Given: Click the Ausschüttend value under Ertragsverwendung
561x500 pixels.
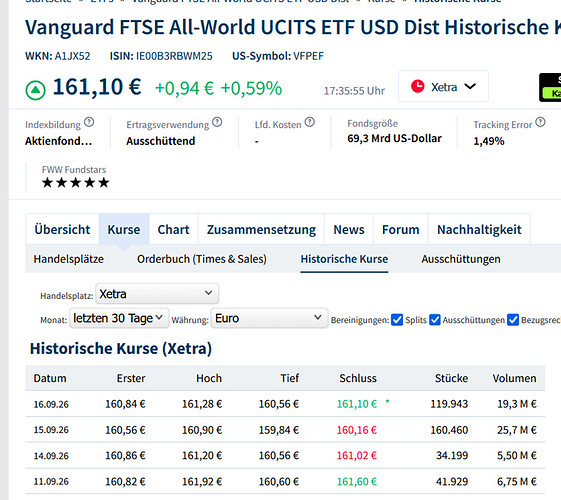Looking at the screenshot, I should click(161, 141).
